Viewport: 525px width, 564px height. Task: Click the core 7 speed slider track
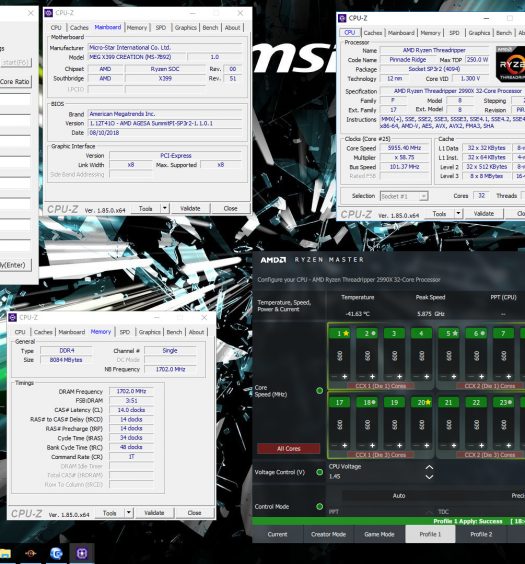[503, 356]
